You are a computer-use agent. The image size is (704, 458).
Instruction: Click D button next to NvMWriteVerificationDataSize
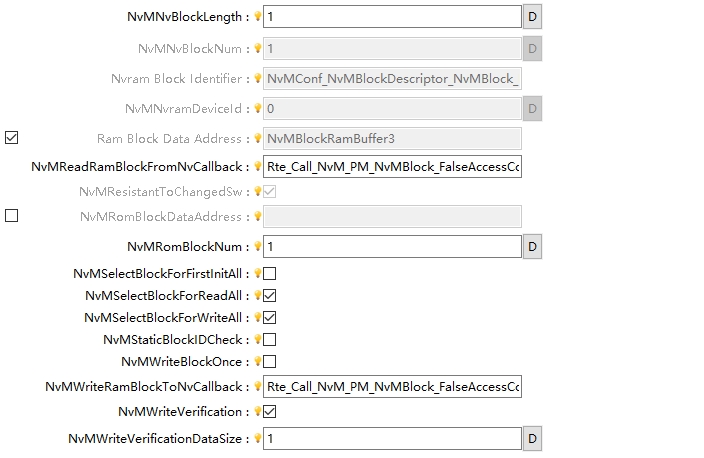pos(532,438)
